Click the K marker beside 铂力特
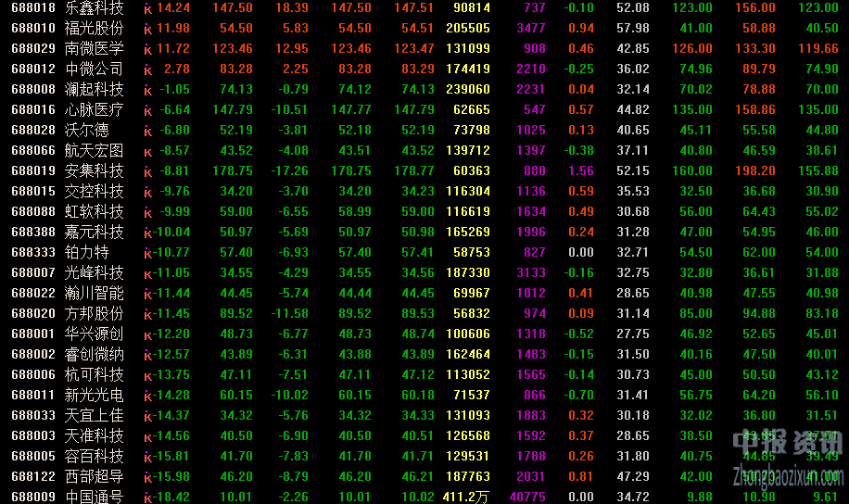The width and height of the screenshot is (849, 504). click(147, 253)
